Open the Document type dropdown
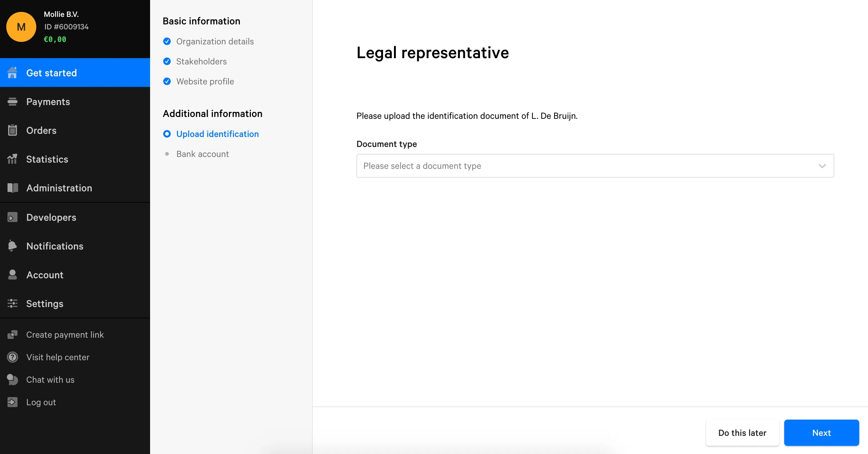Image resolution: width=868 pixels, height=454 pixels. click(x=595, y=165)
